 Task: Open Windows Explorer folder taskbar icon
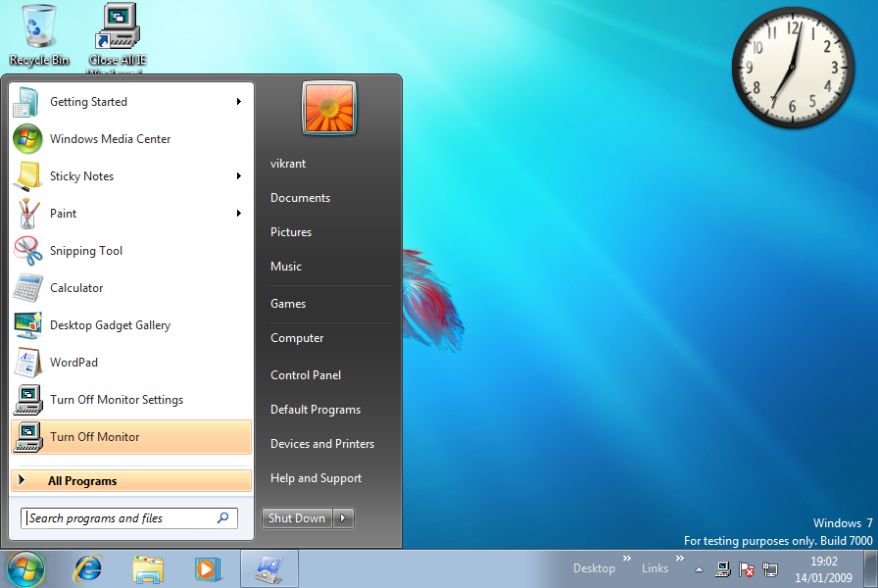tap(148, 569)
